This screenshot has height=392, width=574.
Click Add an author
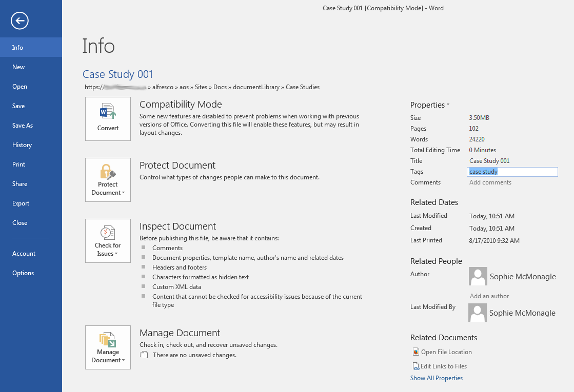click(x=488, y=296)
